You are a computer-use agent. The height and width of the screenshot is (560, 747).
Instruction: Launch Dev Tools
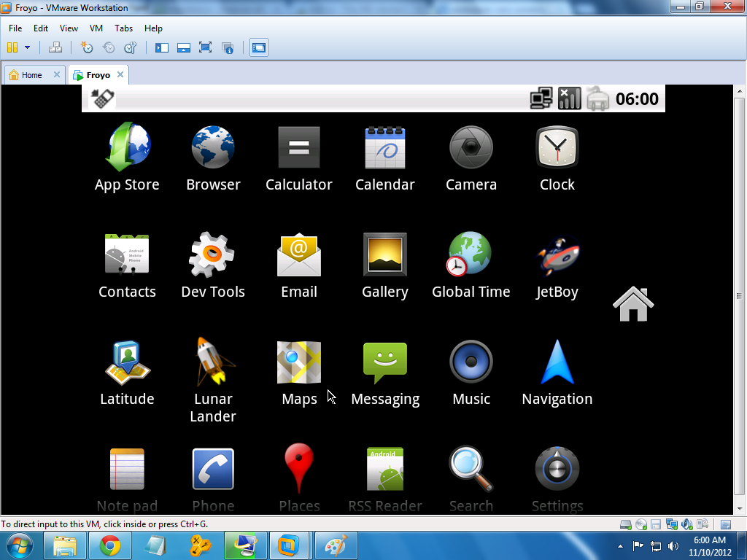[x=213, y=265]
